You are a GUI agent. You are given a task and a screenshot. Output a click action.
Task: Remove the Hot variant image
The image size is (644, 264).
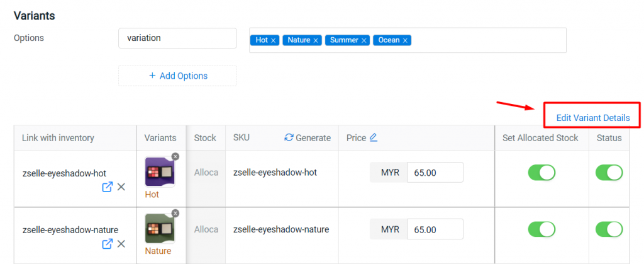(x=175, y=156)
